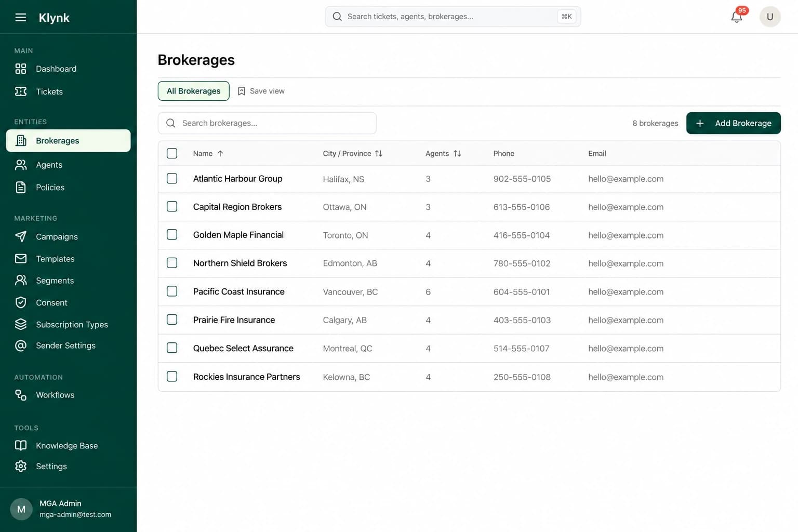Select the Golden Maple Financial checkbox
Viewport: 798px width, 532px height.
(172, 235)
